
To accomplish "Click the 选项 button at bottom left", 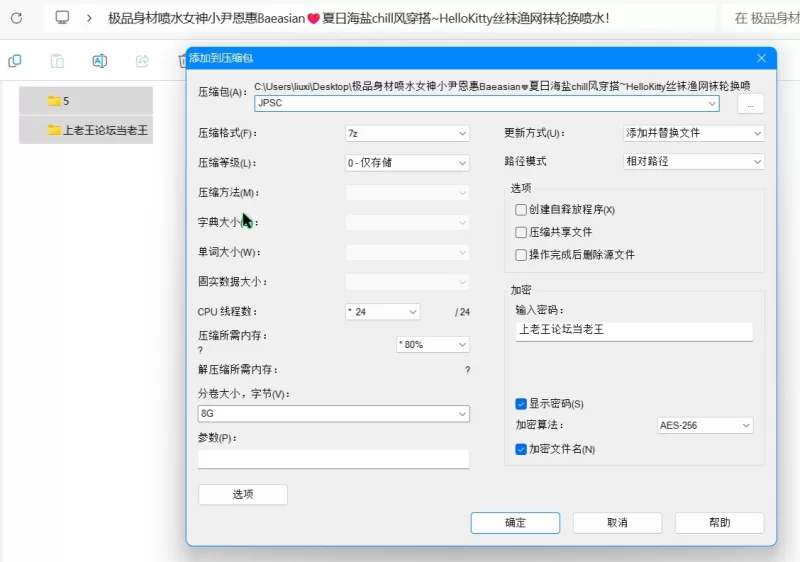I will coord(243,494).
